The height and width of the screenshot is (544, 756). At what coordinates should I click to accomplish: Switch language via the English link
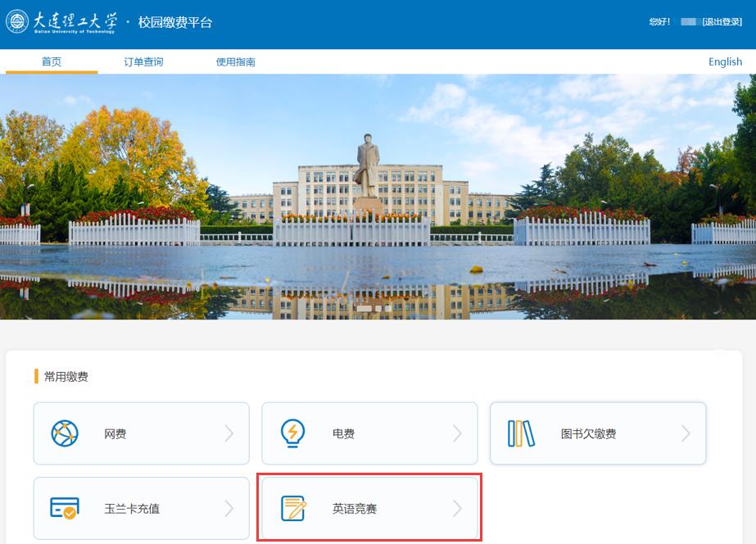point(725,62)
